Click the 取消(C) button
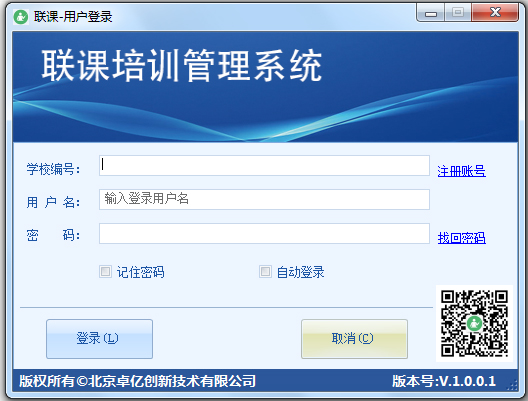The height and width of the screenshot is (401, 528). pos(354,339)
